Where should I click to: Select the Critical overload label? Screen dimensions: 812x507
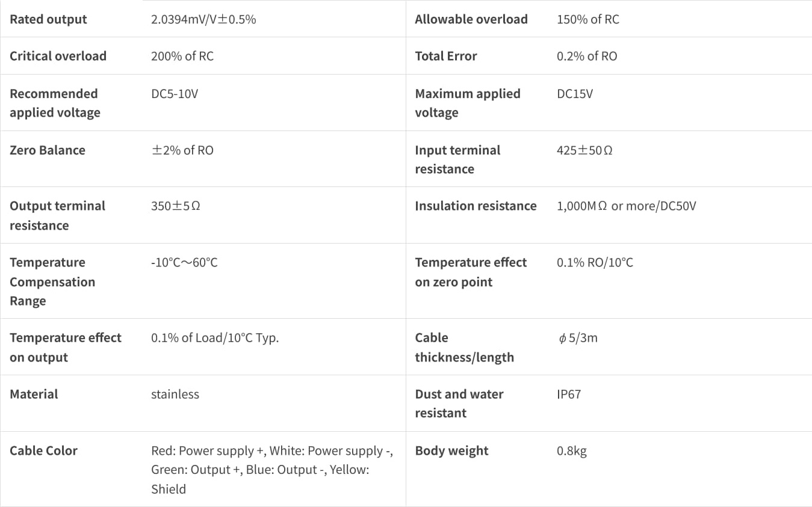click(58, 56)
